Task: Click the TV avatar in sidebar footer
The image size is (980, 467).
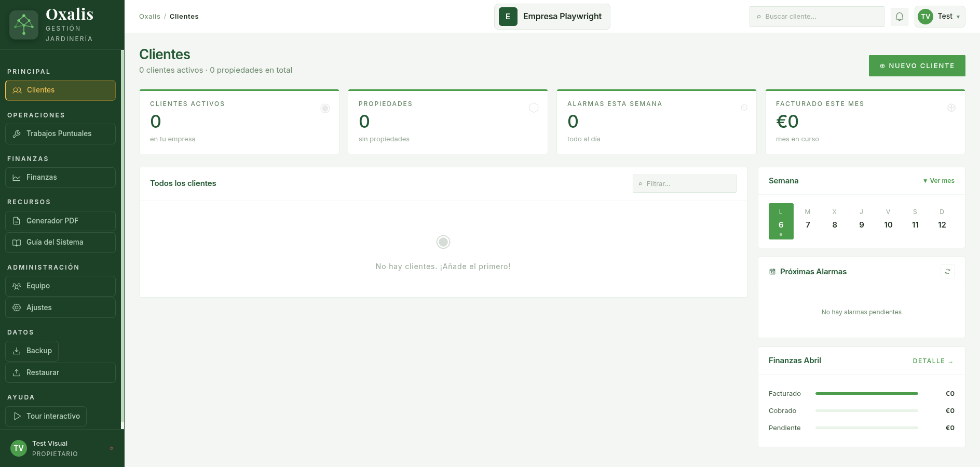Action: click(x=19, y=448)
